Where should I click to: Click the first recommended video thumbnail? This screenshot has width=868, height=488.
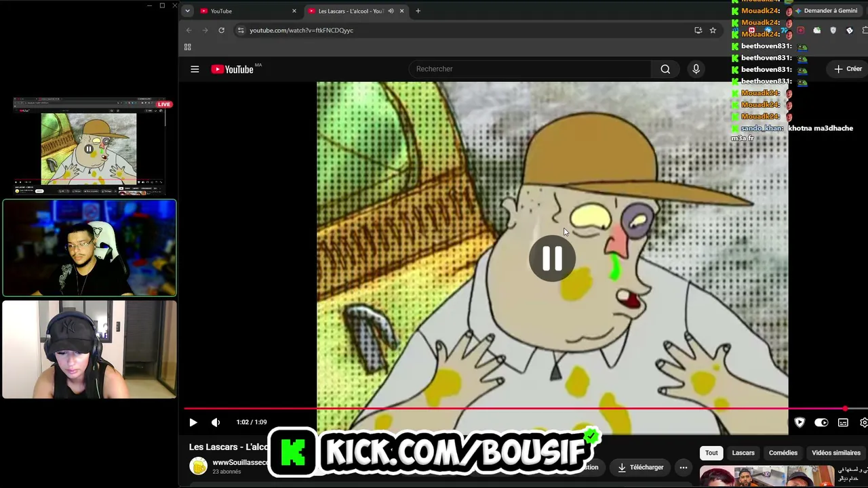[766, 476]
